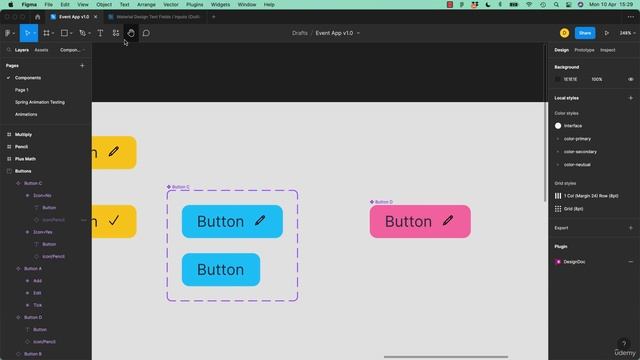640x360 pixels.
Task: Open the Compon... pages dropdown
Action: coord(72,50)
